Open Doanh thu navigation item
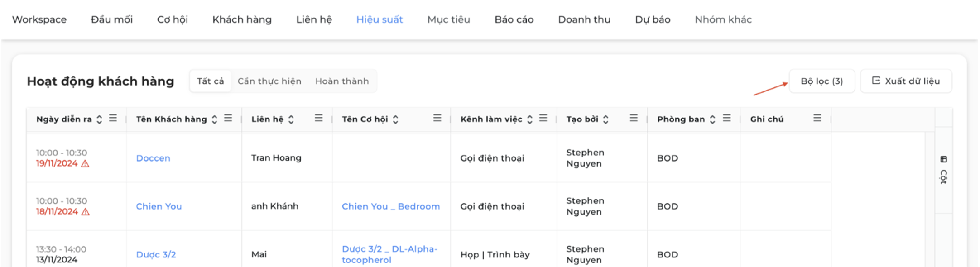 [x=584, y=19]
